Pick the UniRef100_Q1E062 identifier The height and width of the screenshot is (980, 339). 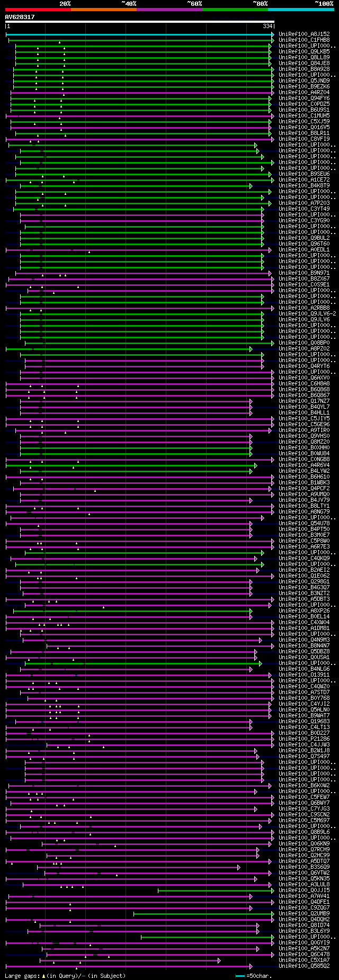[x=304, y=576]
